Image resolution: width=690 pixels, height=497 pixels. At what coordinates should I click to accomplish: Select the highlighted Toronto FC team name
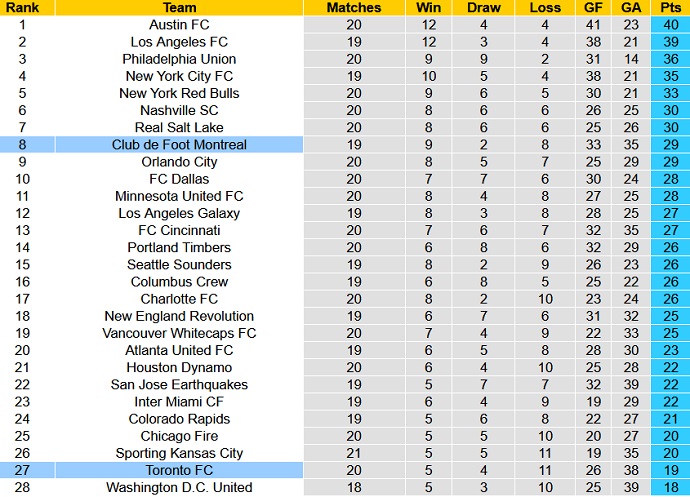coord(179,470)
